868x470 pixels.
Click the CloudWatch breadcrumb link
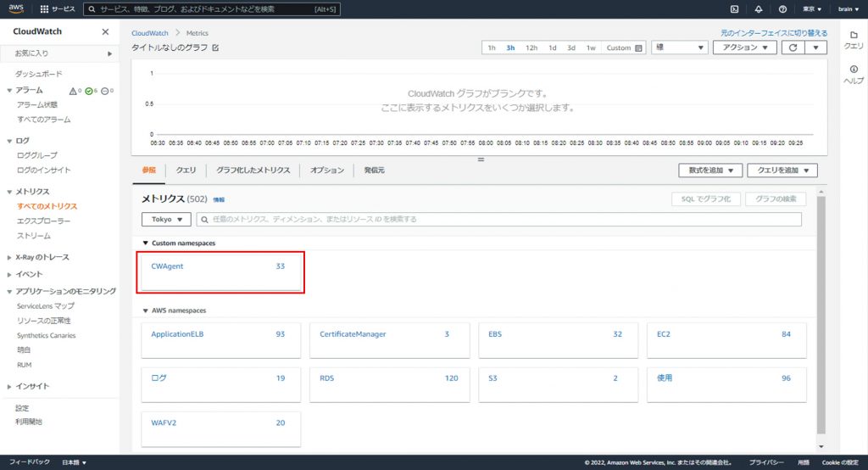tap(149, 33)
